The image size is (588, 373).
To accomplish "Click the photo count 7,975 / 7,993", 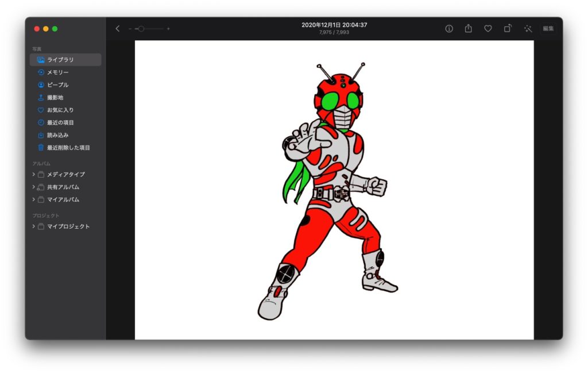I will point(334,33).
